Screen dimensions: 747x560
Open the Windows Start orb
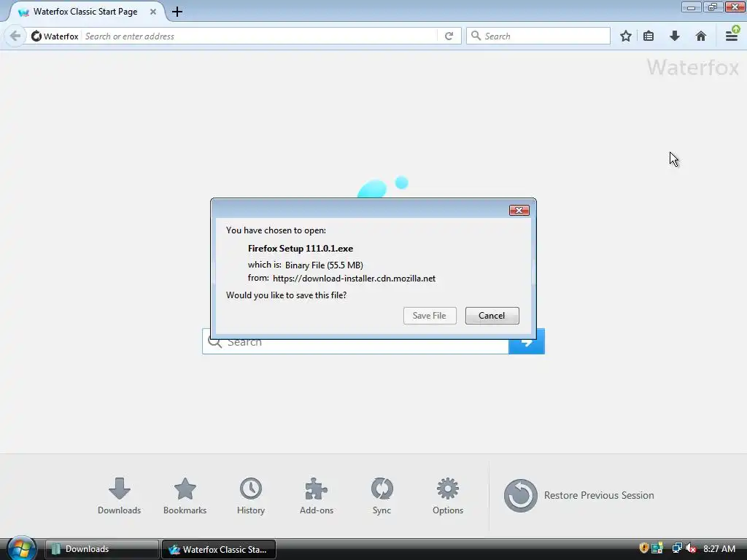(21, 548)
